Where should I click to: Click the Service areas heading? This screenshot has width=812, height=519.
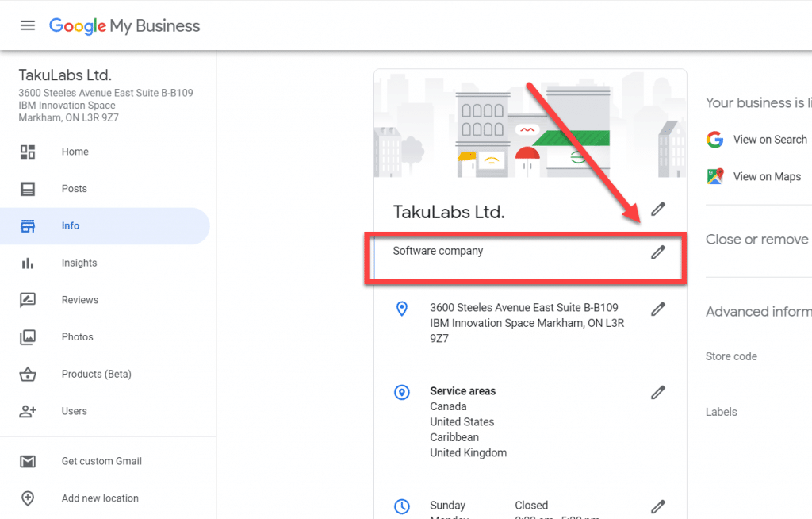pyautogui.click(x=463, y=391)
